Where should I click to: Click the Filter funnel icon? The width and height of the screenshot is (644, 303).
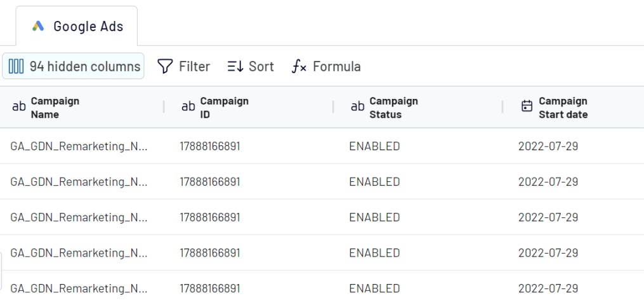(x=165, y=66)
